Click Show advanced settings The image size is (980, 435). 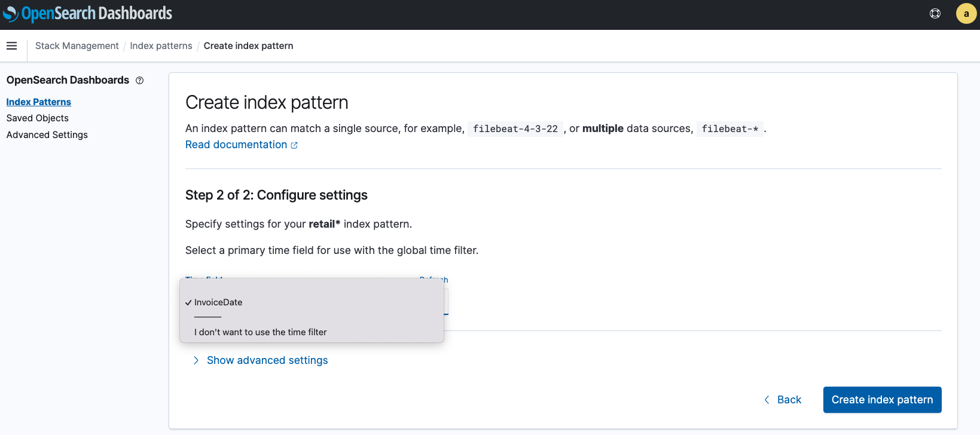coord(267,360)
